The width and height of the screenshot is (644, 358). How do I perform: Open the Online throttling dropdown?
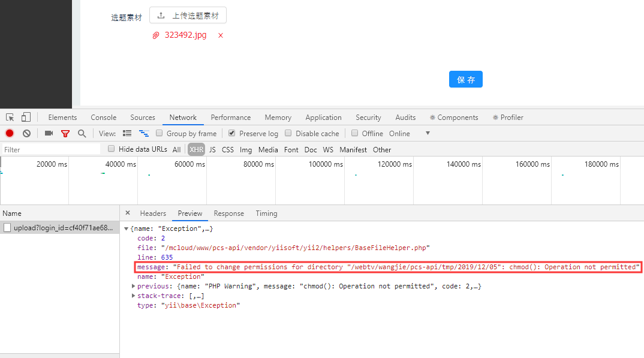tap(428, 133)
